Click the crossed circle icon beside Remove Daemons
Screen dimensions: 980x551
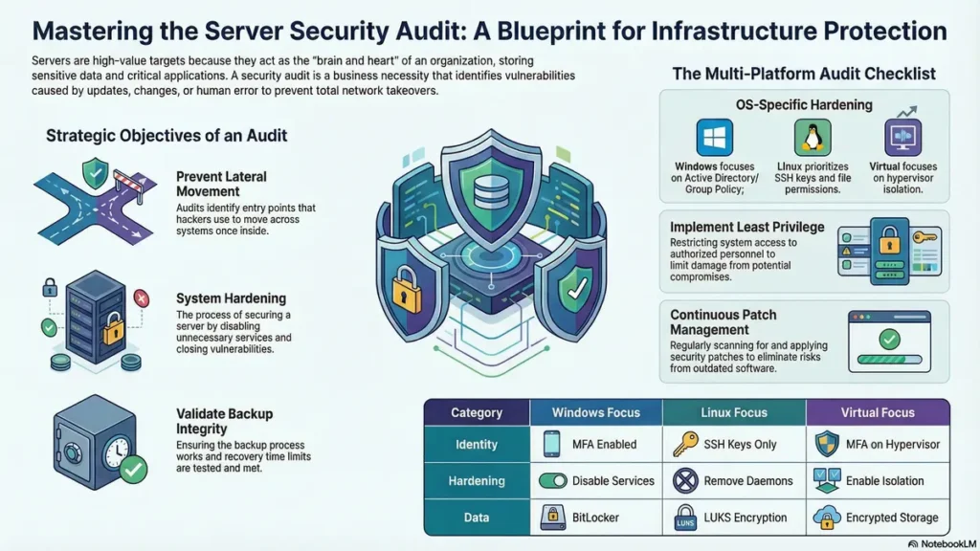[685, 480]
